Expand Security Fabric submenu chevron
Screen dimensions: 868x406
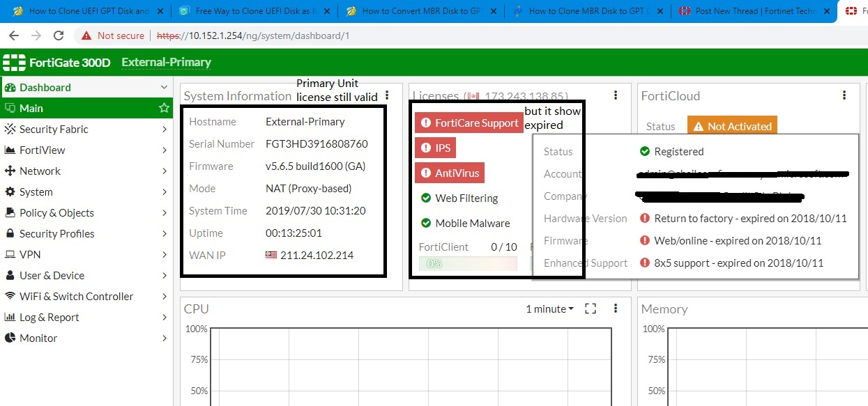coord(164,129)
